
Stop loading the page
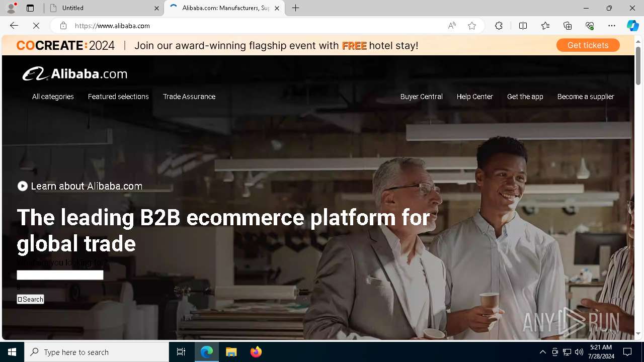[36, 26]
